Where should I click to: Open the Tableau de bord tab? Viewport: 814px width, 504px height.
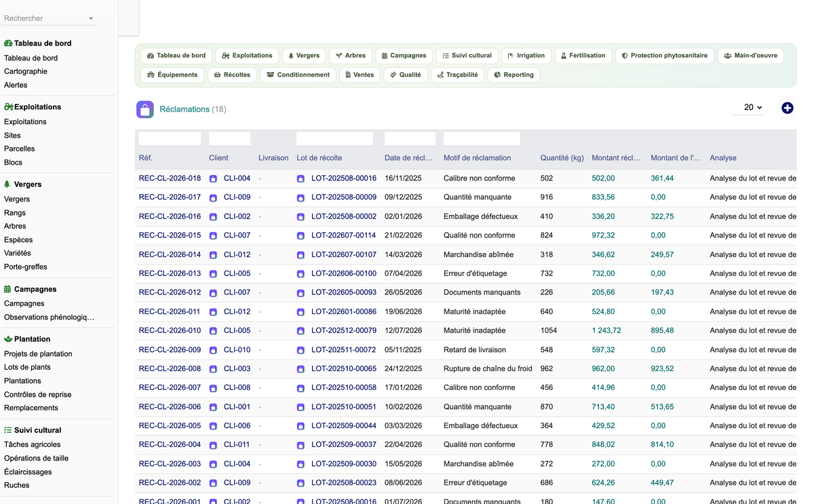[x=176, y=56]
